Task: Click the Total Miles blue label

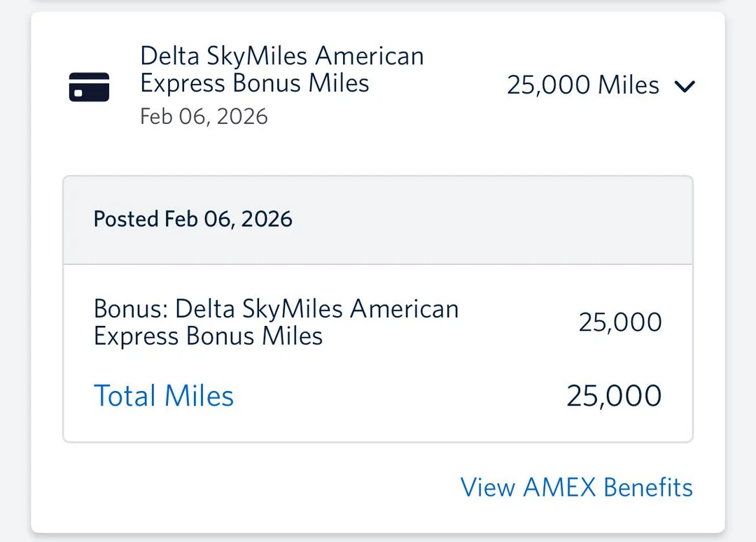Action: [164, 396]
